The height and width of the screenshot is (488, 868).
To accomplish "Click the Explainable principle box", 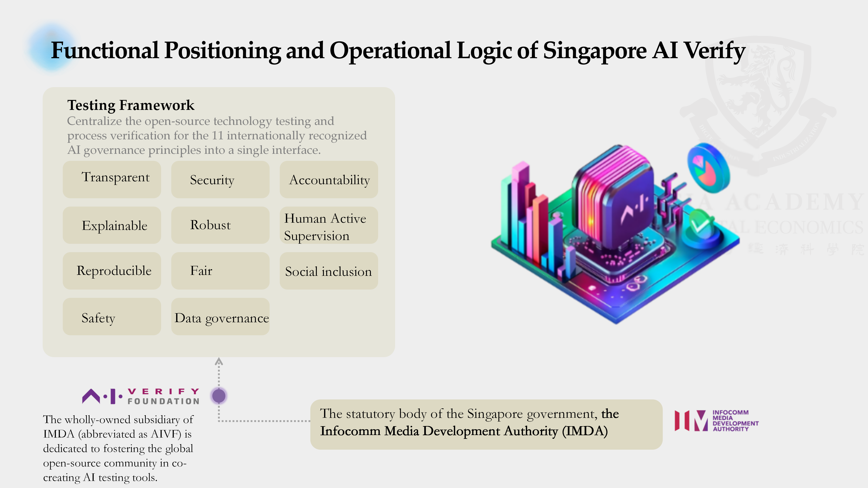I will point(112,225).
